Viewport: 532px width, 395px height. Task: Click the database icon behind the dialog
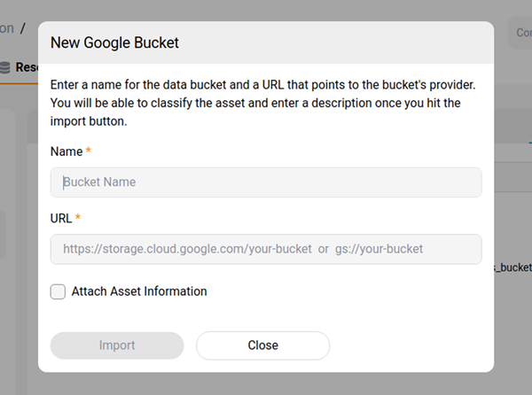tap(5, 66)
